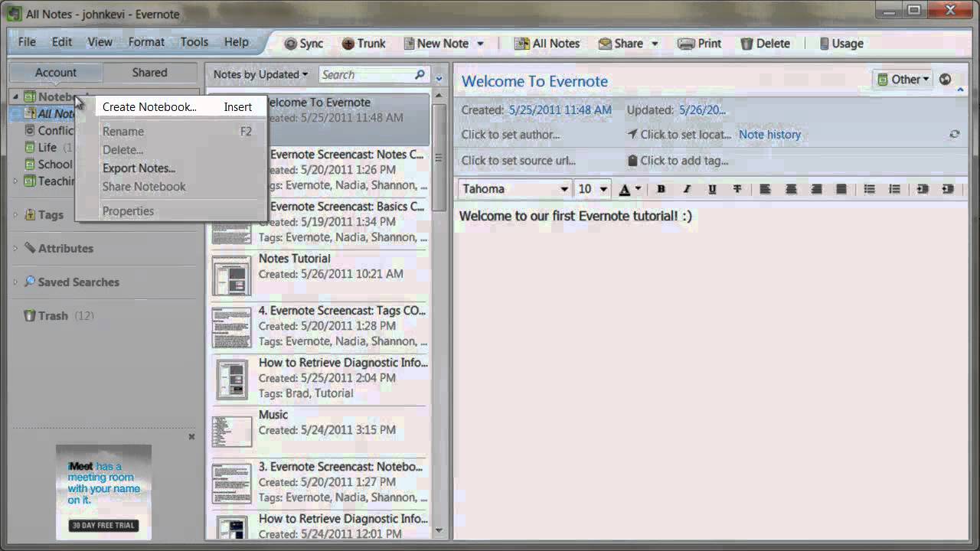This screenshot has height=551, width=980.
Task: Select the Music note
Action: pyautogui.click(x=319, y=430)
